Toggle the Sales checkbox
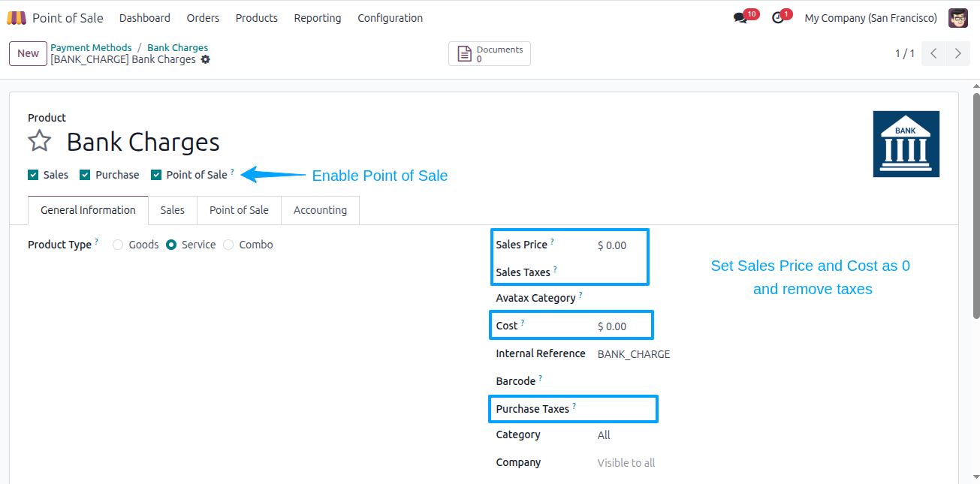The image size is (980, 484). [33, 175]
